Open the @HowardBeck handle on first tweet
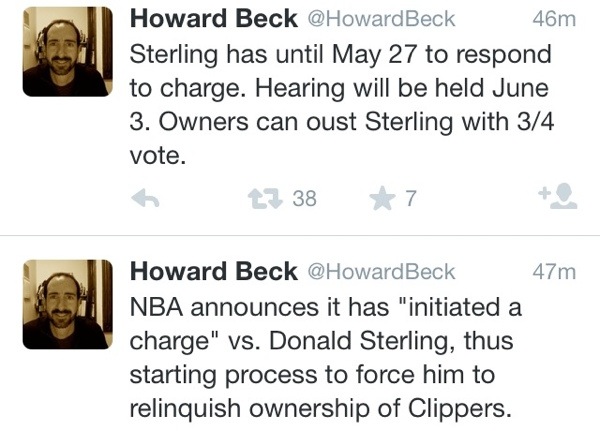 382,19
